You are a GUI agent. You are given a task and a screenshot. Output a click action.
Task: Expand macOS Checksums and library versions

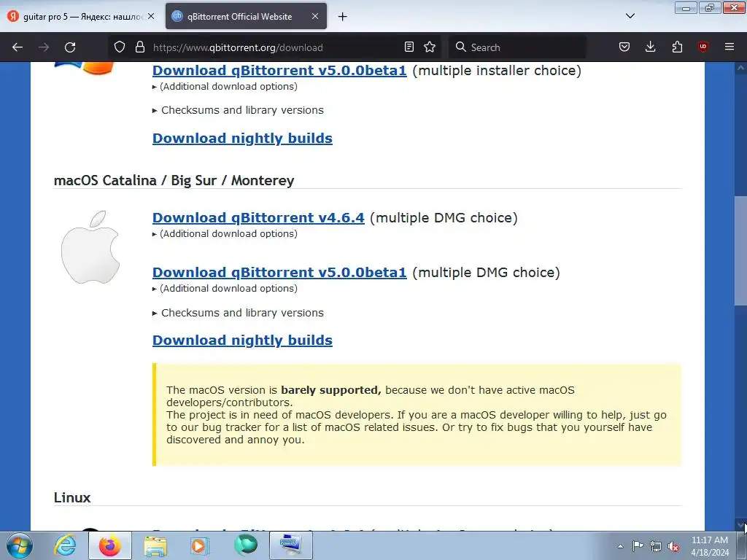pyautogui.click(x=239, y=313)
